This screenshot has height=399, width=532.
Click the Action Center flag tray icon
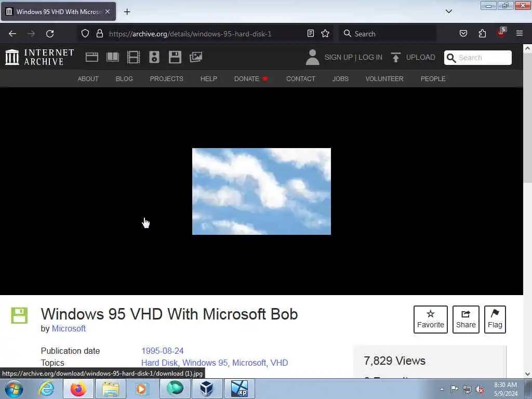[x=454, y=389]
